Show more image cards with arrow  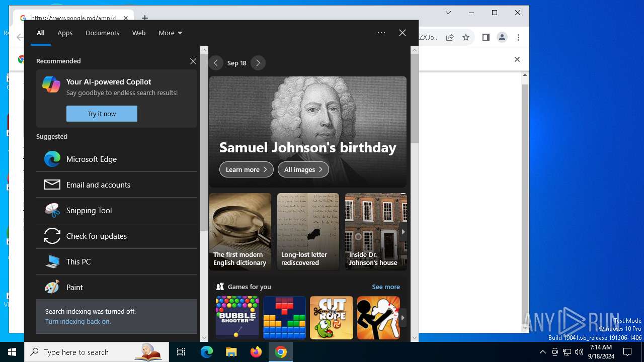pos(403,232)
